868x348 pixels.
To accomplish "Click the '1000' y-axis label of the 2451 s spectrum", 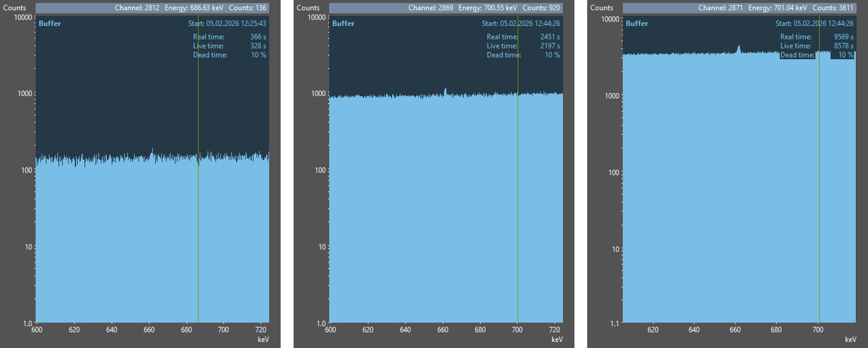I will coord(318,94).
